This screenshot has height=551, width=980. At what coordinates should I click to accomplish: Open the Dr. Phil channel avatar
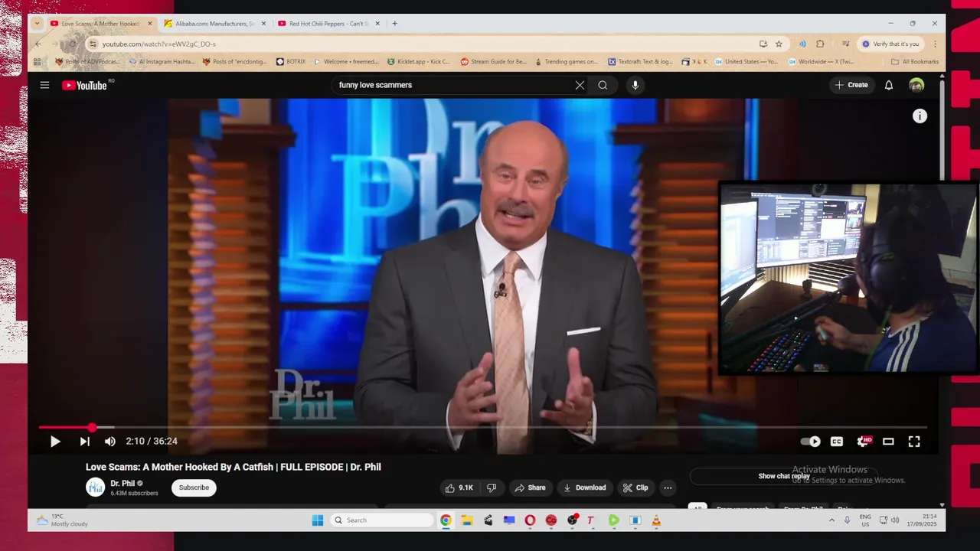[x=95, y=487]
